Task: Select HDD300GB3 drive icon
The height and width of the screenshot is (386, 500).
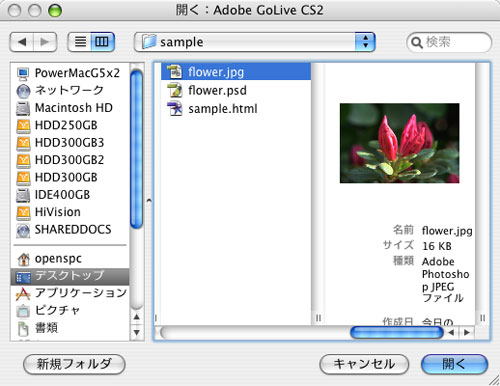Action: tap(23, 143)
